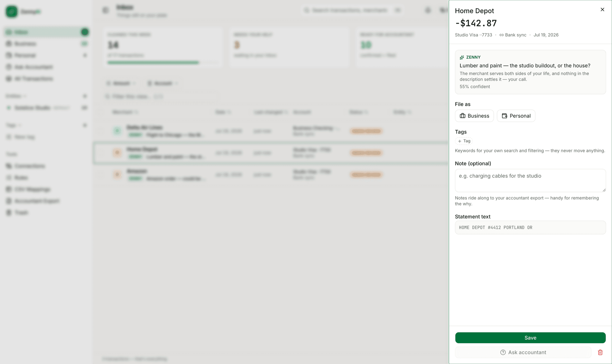
Task: Click the tags keywords hint text
Action: tap(530, 151)
